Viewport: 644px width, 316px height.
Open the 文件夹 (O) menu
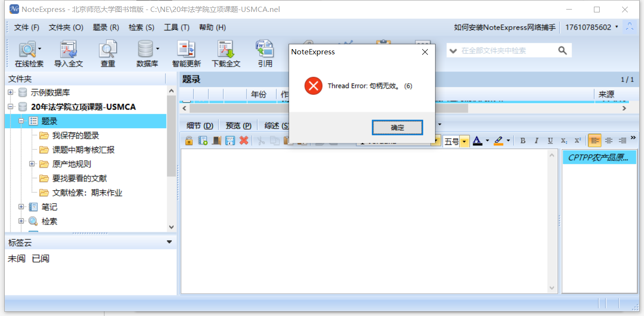click(x=66, y=27)
